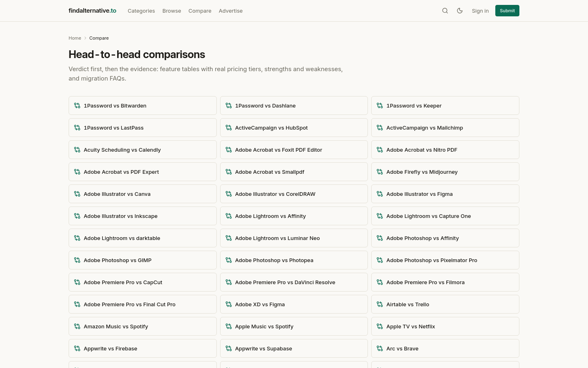Click the compare icon beside 1Password vs LastPass
The height and width of the screenshot is (368, 588).
pyautogui.click(x=77, y=128)
